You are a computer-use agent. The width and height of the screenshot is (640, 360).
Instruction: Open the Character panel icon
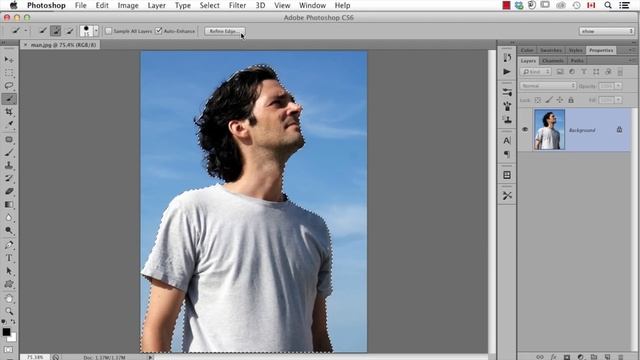pyautogui.click(x=507, y=140)
